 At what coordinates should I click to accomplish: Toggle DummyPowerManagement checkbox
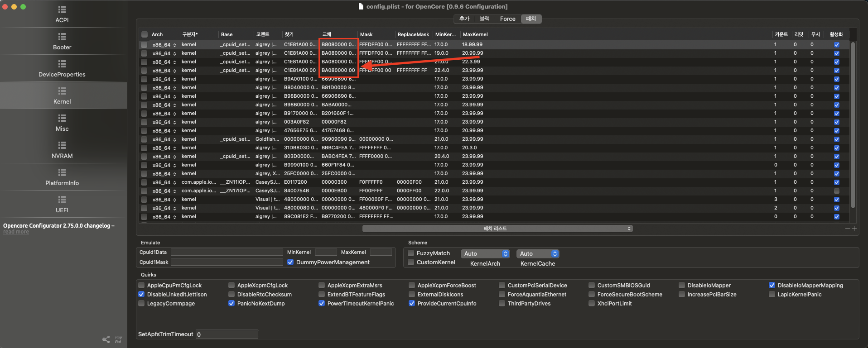tap(290, 262)
